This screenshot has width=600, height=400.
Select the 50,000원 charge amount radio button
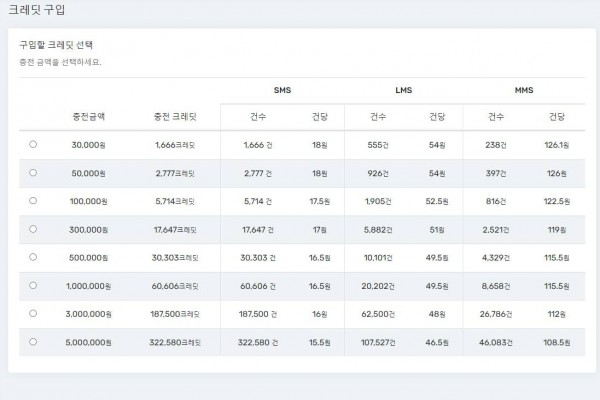33,172
